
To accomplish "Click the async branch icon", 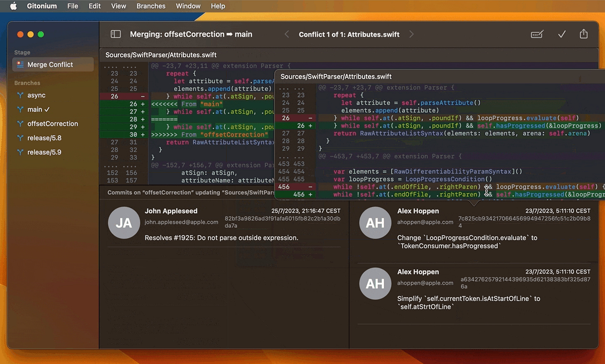I will (x=20, y=95).
